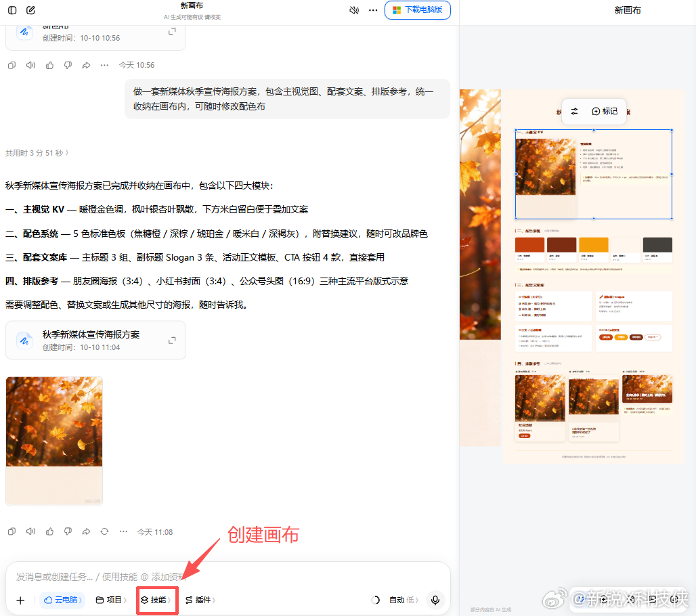Screen dimensions: 696x616
Task: Start a new chat with the edit icon
Action: tap(30, 10)
